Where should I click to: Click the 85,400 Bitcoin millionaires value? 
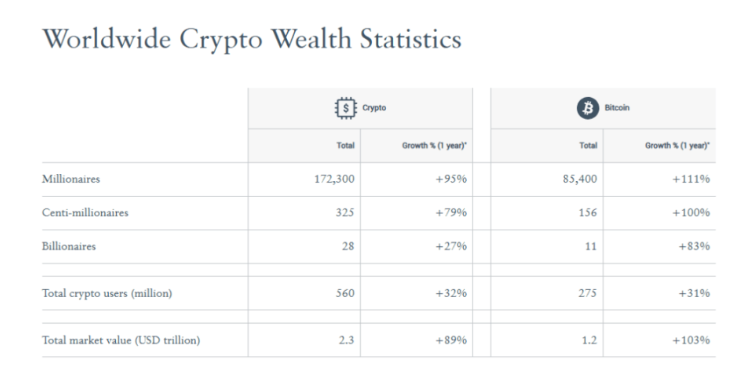tap(579, 180)
